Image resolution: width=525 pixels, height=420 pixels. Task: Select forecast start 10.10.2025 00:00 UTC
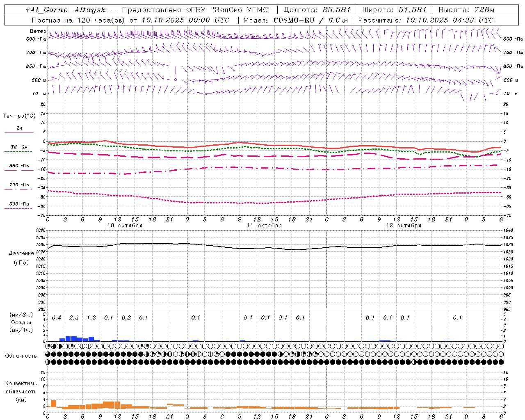click(185, 20)
